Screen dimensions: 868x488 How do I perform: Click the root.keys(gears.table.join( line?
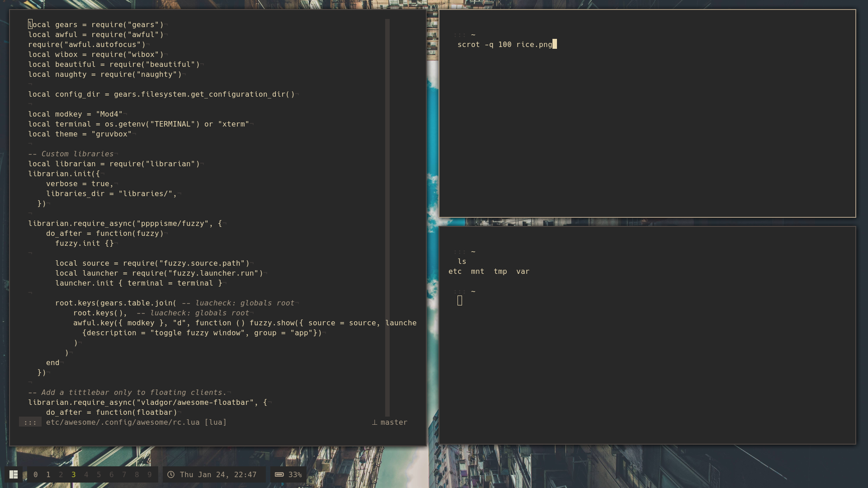click(175, 303)
